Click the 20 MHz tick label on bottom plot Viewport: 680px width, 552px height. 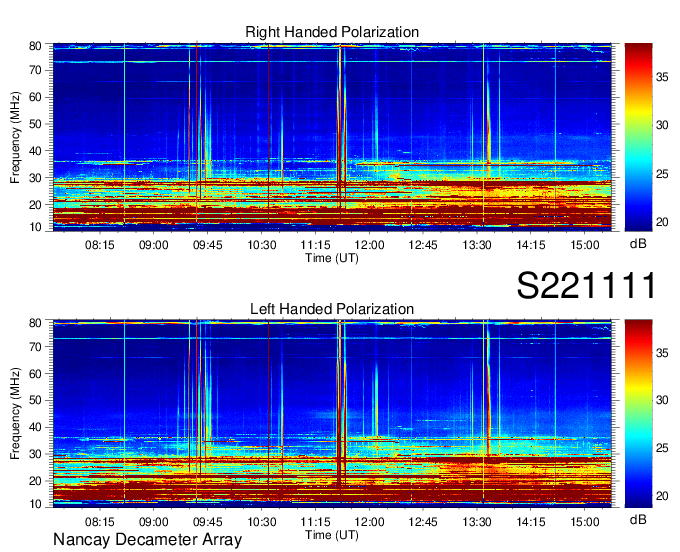[35, 481]
